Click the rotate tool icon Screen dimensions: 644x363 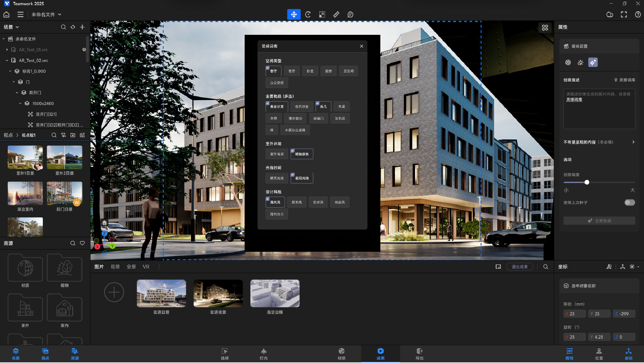coord(308,15)
